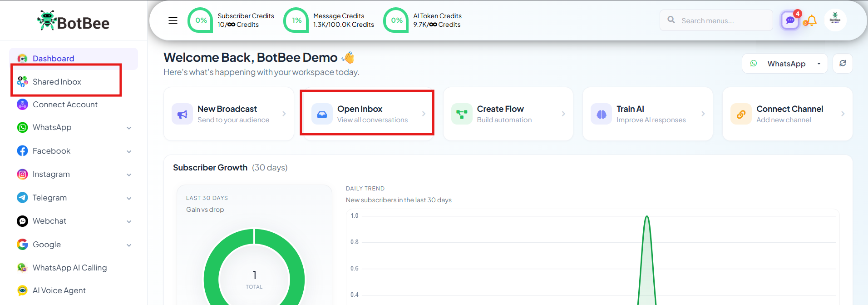Click the Message Credits 1% ring
Screen dimensions: 868x305
pyautogui.click(x=296, y=20)
